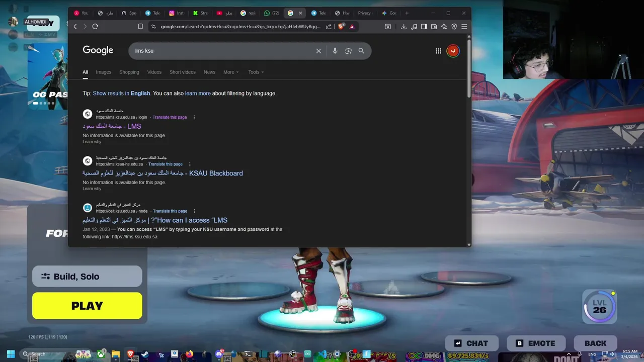644x362 pixels.
Task: Open the Google apps grid
Action: [x=438, y=51]
